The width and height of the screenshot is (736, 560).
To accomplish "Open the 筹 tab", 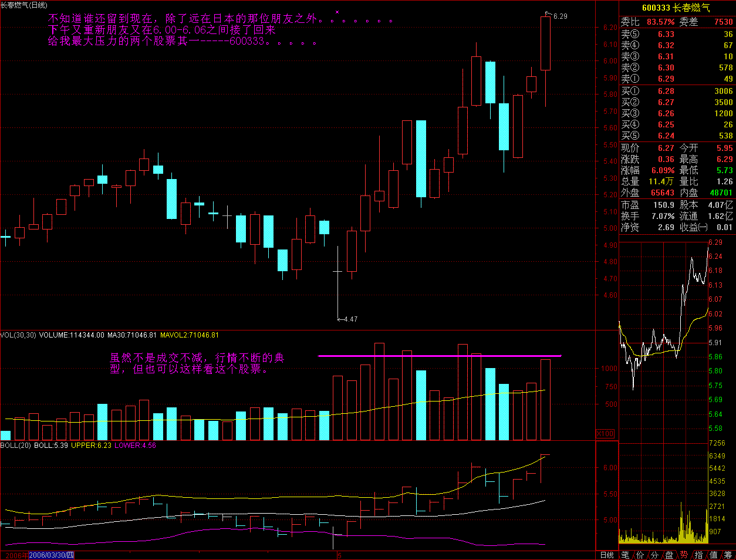I will point(728,555).
